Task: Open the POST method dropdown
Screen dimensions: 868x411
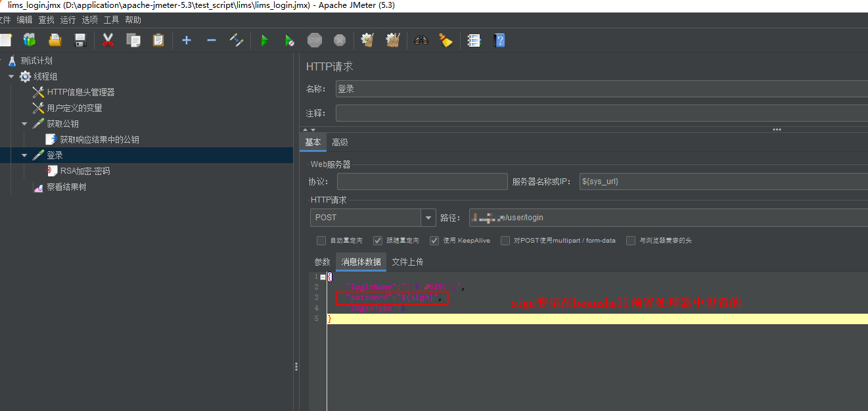Action: [x=429, y=218]
